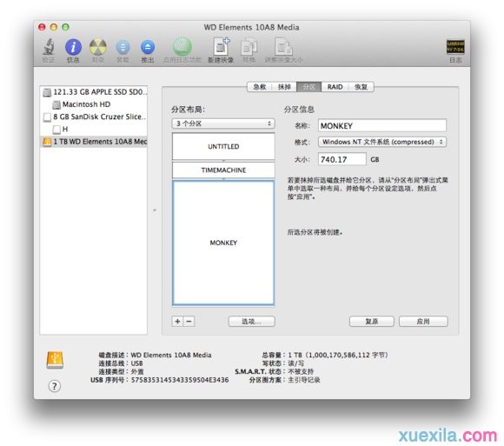Eject the disk with the eject icon
Image resolution: width=504 pixels, height=446 pixels.
[148, 47]
